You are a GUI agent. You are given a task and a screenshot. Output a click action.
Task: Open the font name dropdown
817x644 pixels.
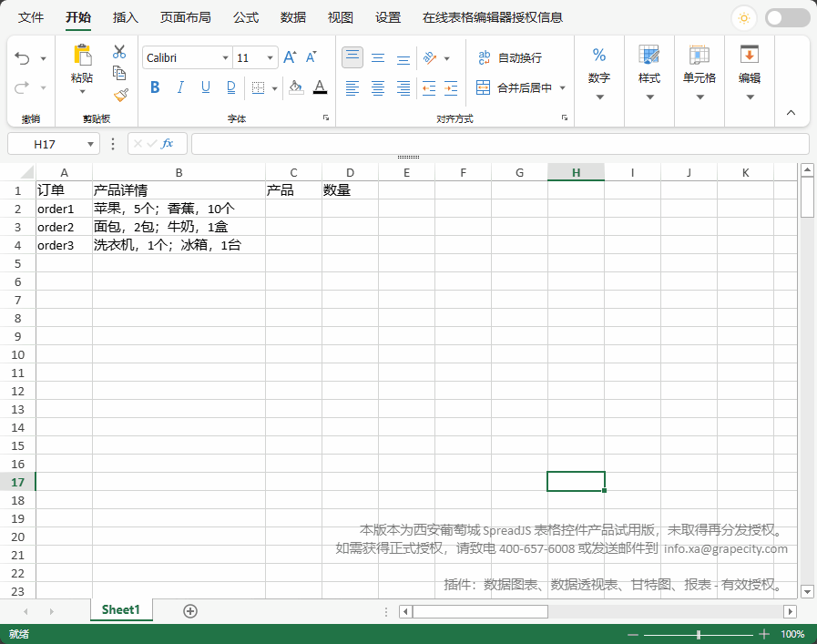pyautogui.click(x=225, y=57)
